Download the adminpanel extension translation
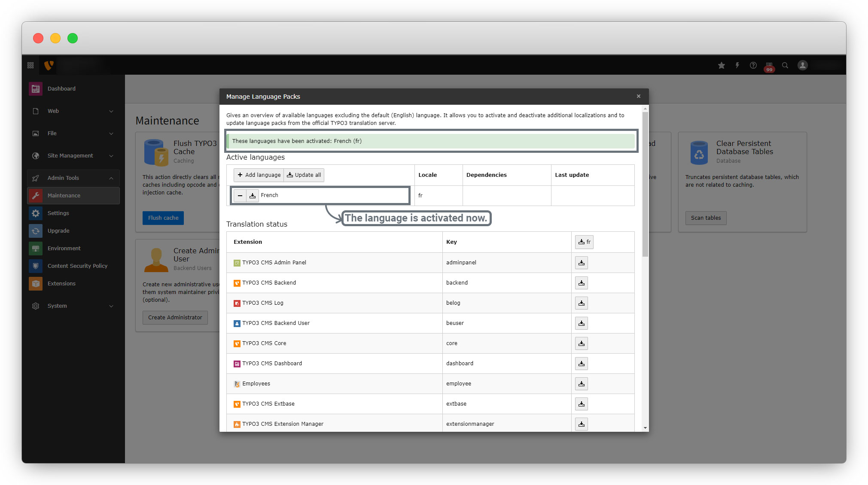The height and width of the screenshot is (485, 868). [581, 263]
